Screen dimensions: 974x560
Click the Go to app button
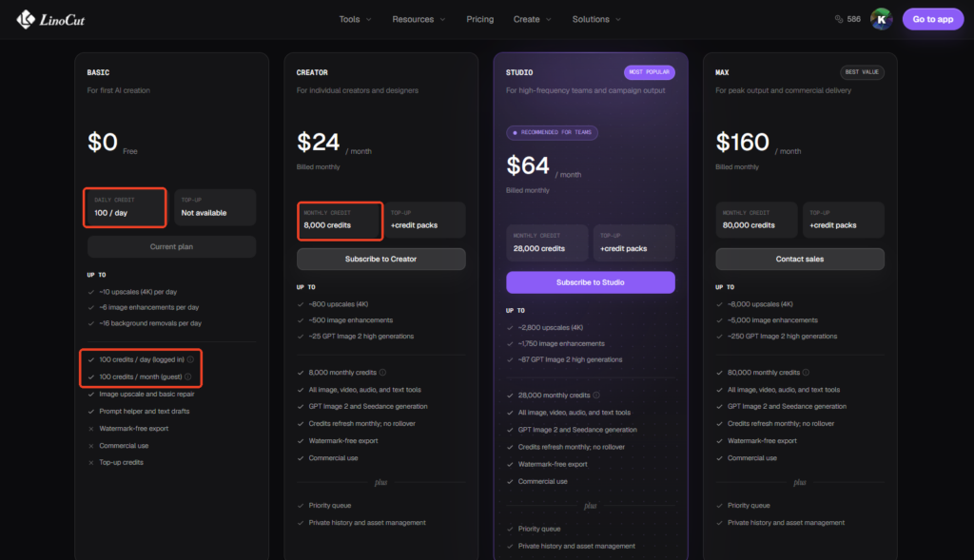click(932, 19)
